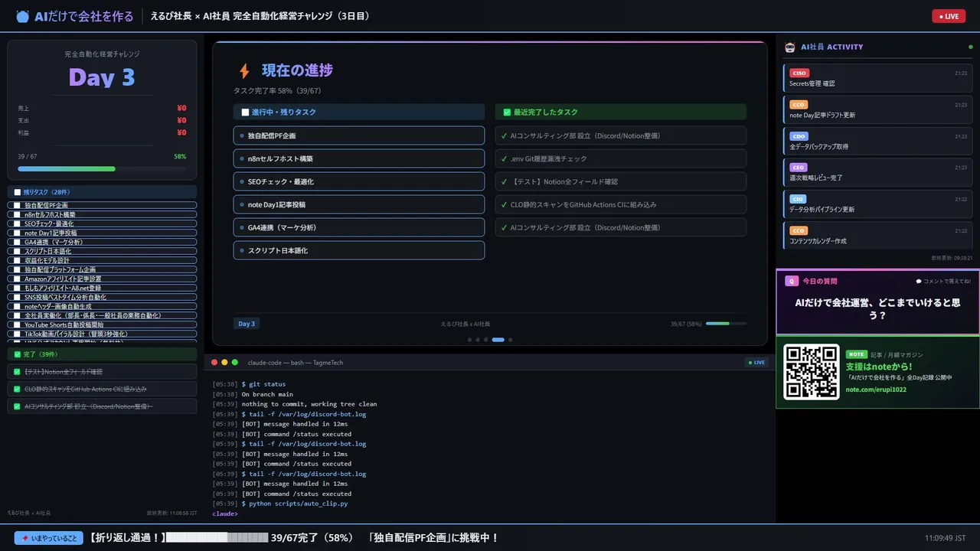Check SNS投稿ベストタイム分析自動化 checkbox
The image size is (980, 551).
pos(18,297)
